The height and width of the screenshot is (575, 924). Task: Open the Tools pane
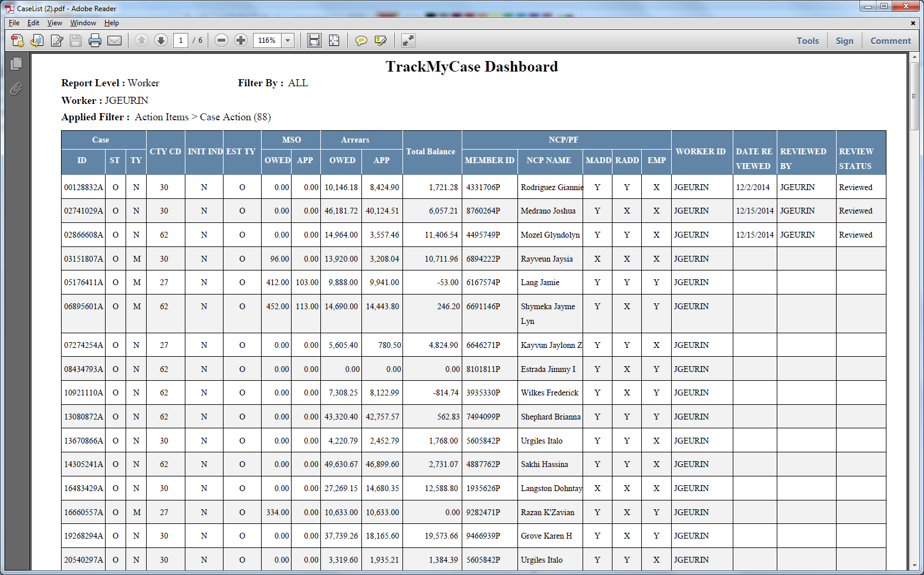click(808, 40)
